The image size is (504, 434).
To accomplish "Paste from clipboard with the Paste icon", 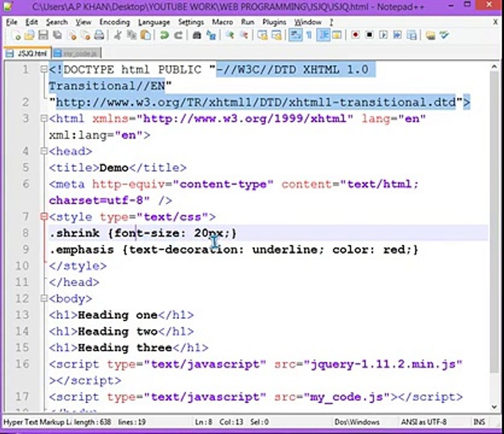I will tap(146, 35).
